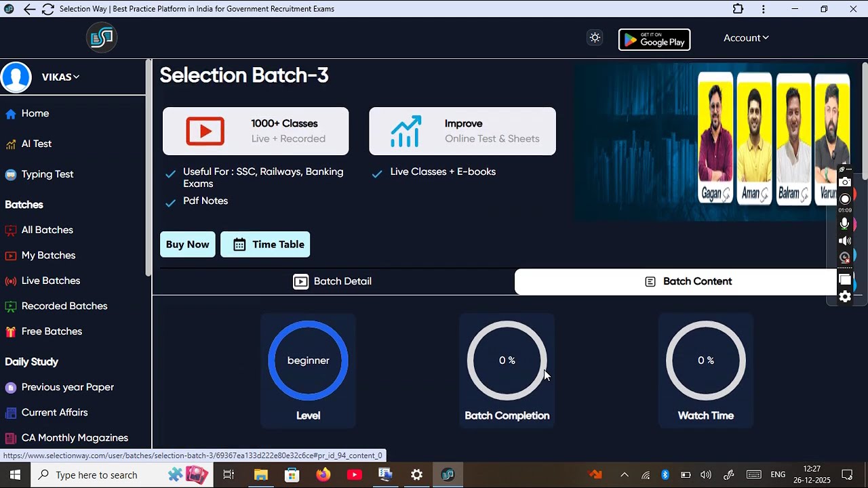Toggle the recorder webcam icon
868x488 pixels.
tap(845, 257)
